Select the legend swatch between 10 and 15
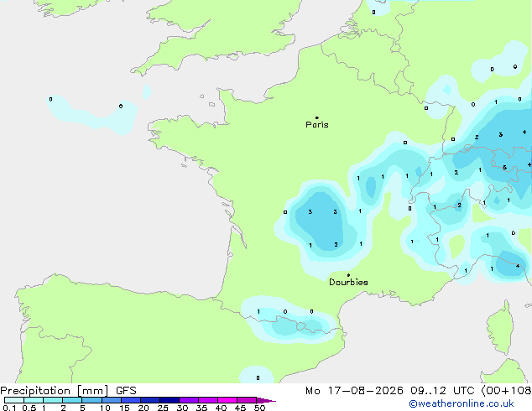The image size is (532, 411). [112, 400]
